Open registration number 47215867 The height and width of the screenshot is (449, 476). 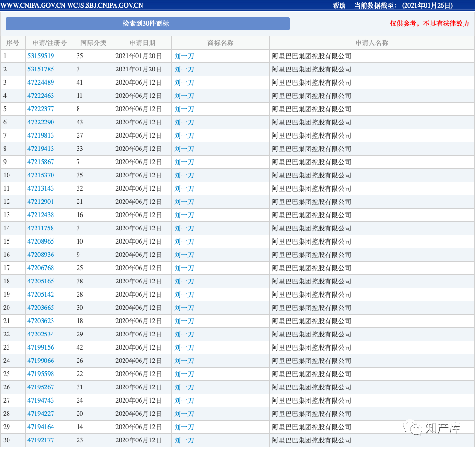click(x=41, y=162)
